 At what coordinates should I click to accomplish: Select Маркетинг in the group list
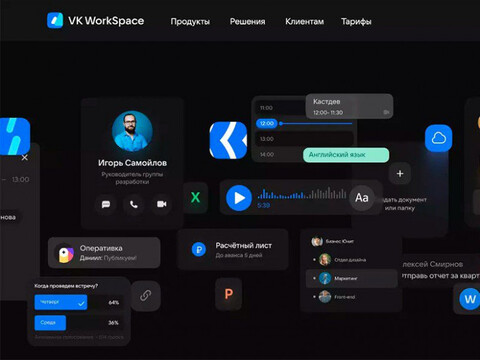tap(352, 278)
